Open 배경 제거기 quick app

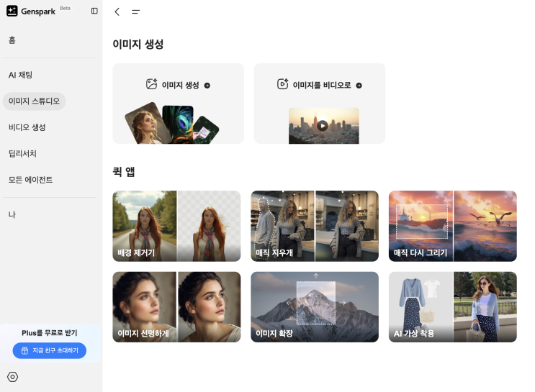coord(176,226)
